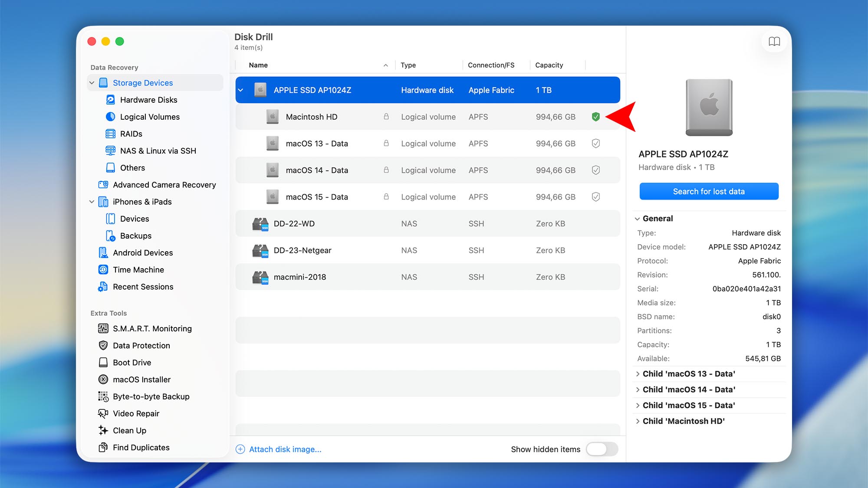The height and width of the screenshot is (488, 868).
Task: Click the serial value 0ba020e401a42a31
Action: click(x=746, y=289)
